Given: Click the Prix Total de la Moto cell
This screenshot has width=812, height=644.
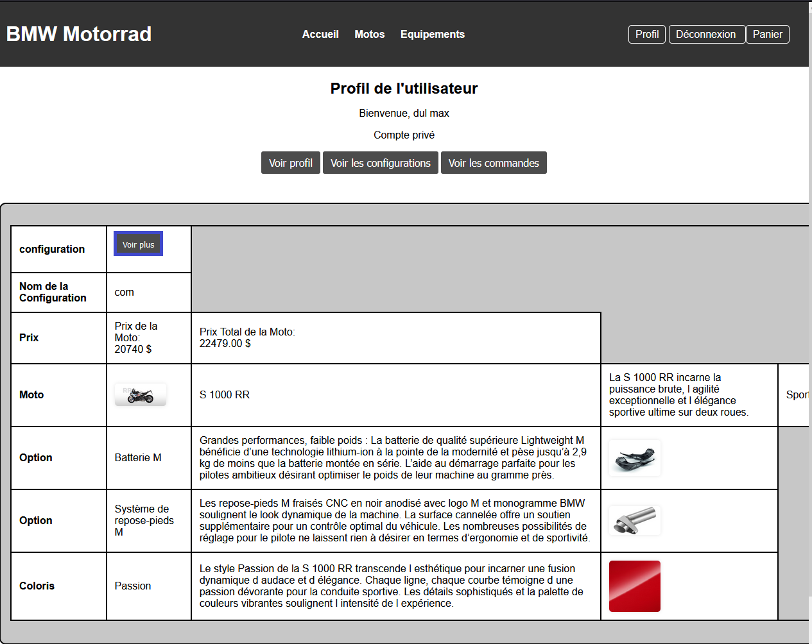Looking at the screenshot, I should 247,337.
